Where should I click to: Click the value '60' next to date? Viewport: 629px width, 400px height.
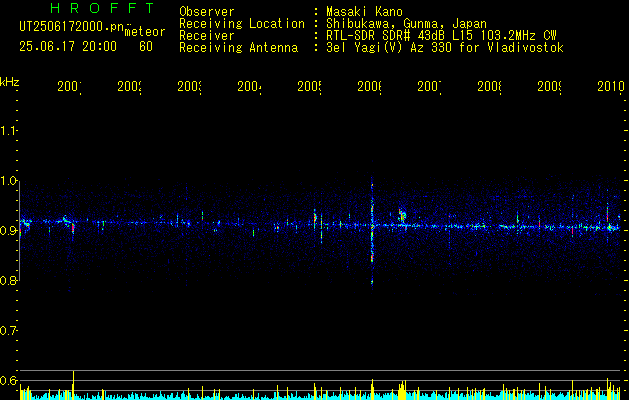[x=146, y=47]
